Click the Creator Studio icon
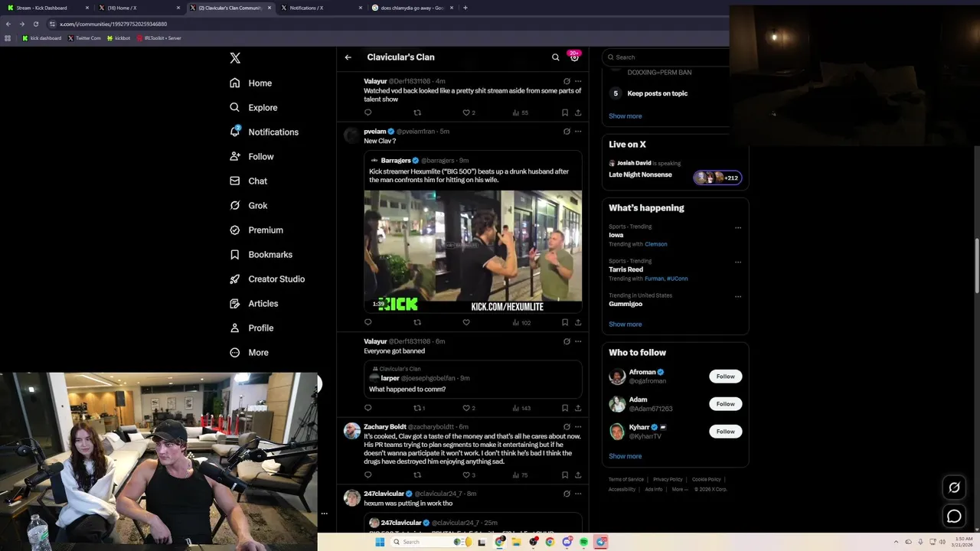 [x=235, y=279]
